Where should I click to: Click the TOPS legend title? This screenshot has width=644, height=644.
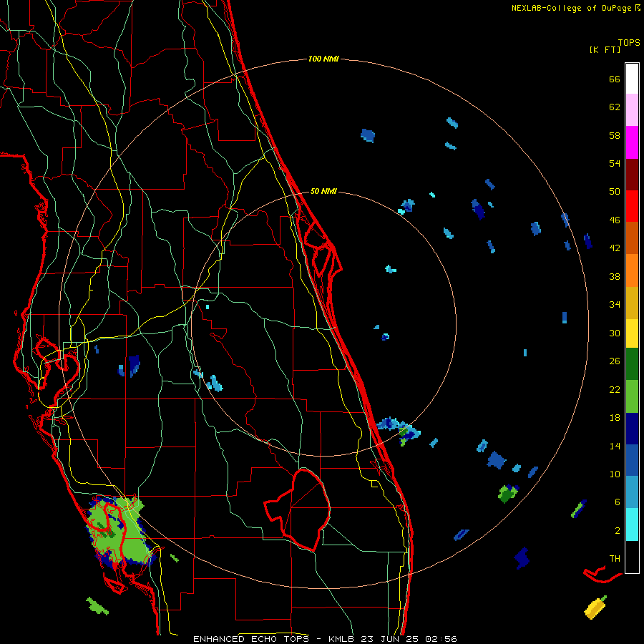pos(629,42)
